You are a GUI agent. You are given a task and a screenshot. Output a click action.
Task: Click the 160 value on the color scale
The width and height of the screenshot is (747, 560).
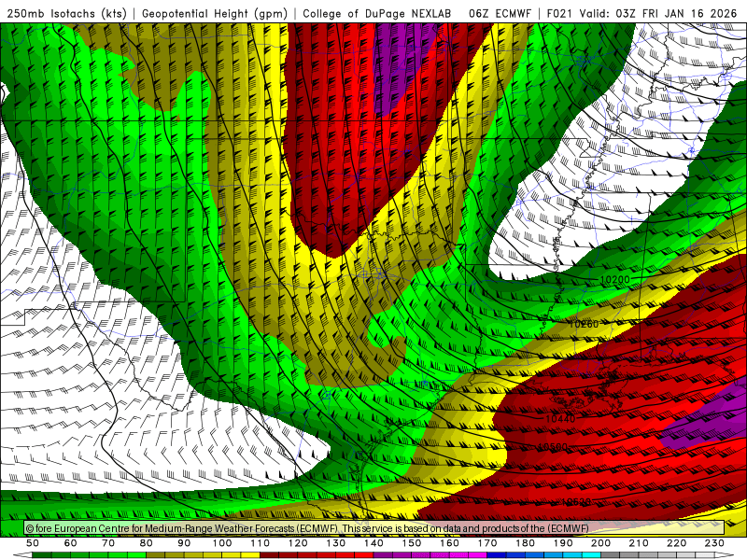click(449, 543)
